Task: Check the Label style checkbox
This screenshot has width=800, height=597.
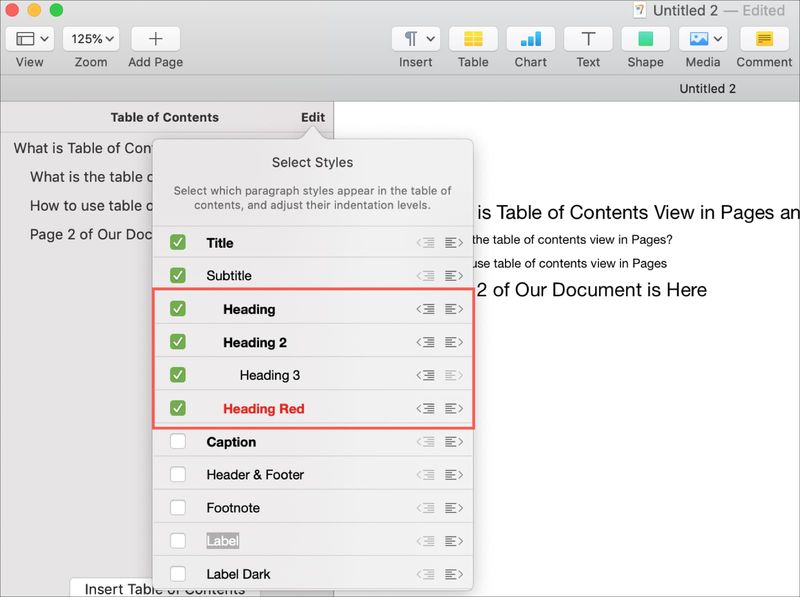Action: point(178,541)
